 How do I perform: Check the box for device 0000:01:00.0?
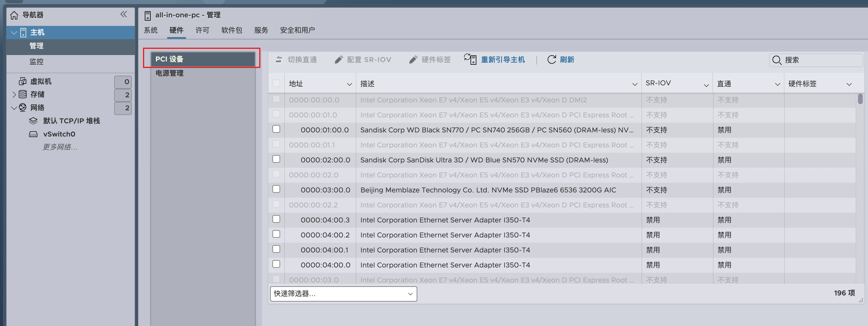point(276,129)
